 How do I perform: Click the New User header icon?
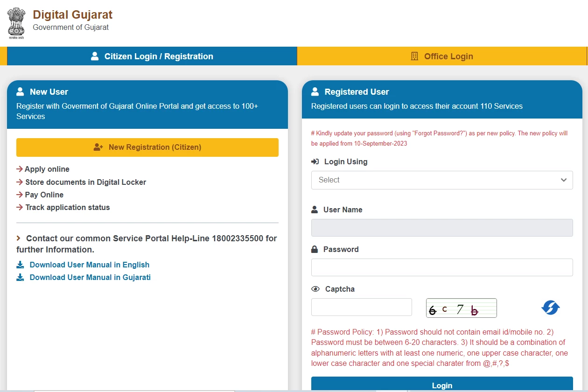pos(20,92)
